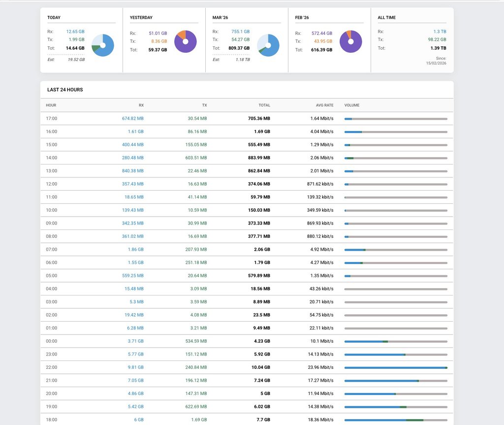
Task: Click the 20:00 row total 5 GB
Action: [265, 393]
